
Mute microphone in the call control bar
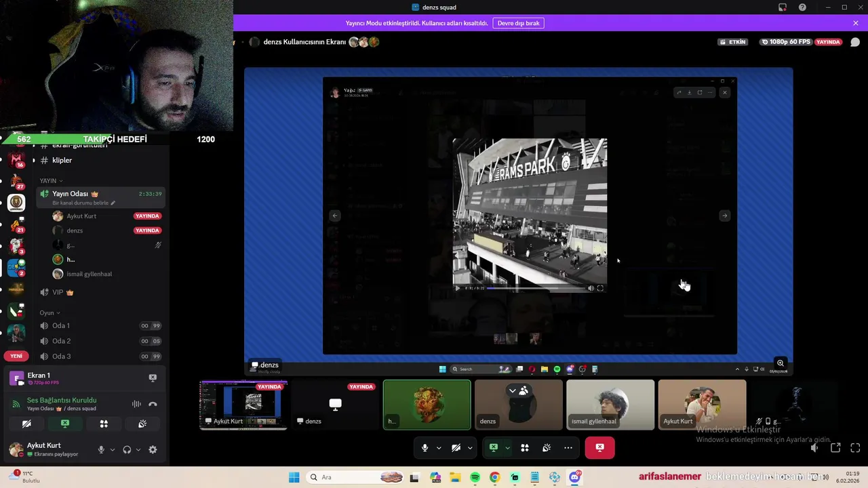[x=425, y=448]
